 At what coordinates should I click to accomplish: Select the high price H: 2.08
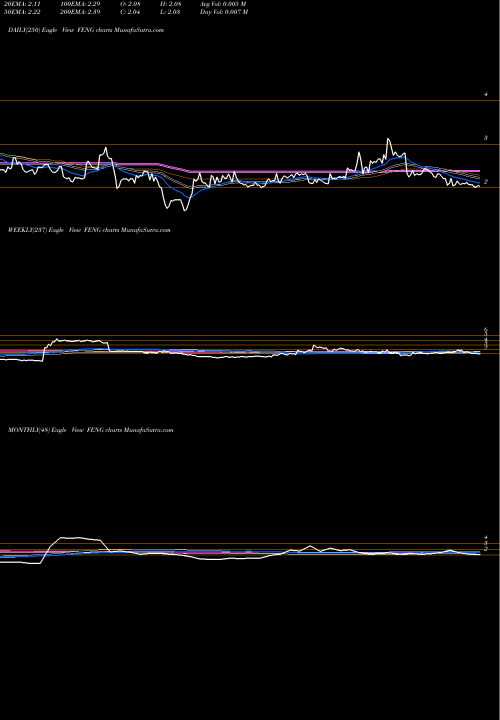(x=171, y=4)
